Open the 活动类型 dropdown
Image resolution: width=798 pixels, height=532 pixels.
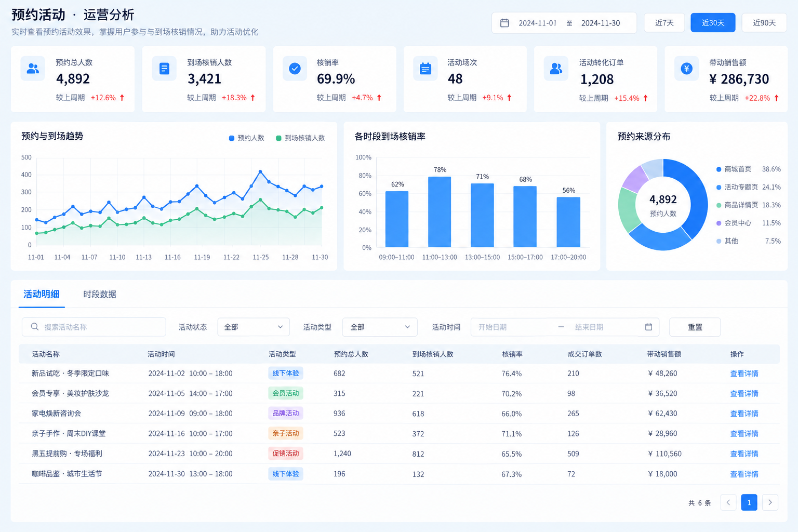click(380, 327)
